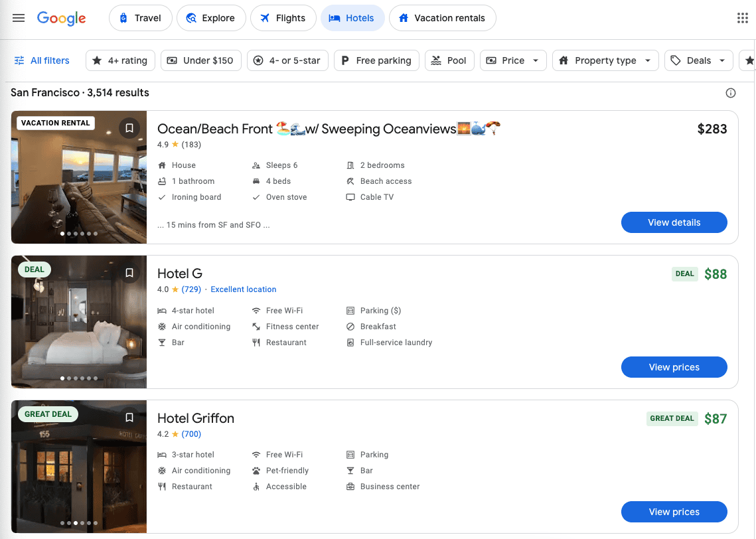Bookmark the Ocean/Beach Front rental
756x539 pixels.
129,128
